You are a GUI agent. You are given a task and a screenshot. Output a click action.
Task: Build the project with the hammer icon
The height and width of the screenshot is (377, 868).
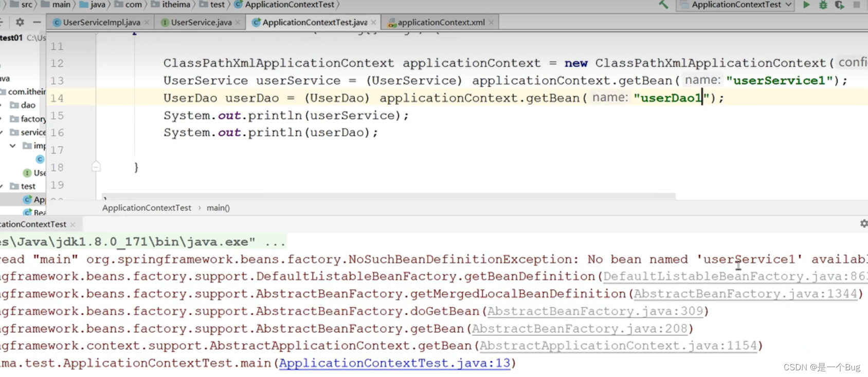(x=664, y=5)
